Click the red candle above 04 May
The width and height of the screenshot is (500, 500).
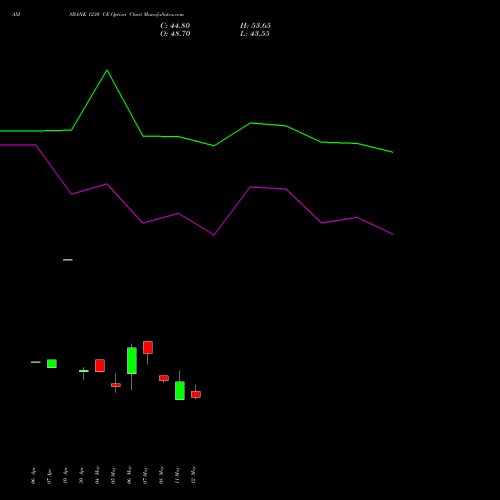(x=100, y=366)
